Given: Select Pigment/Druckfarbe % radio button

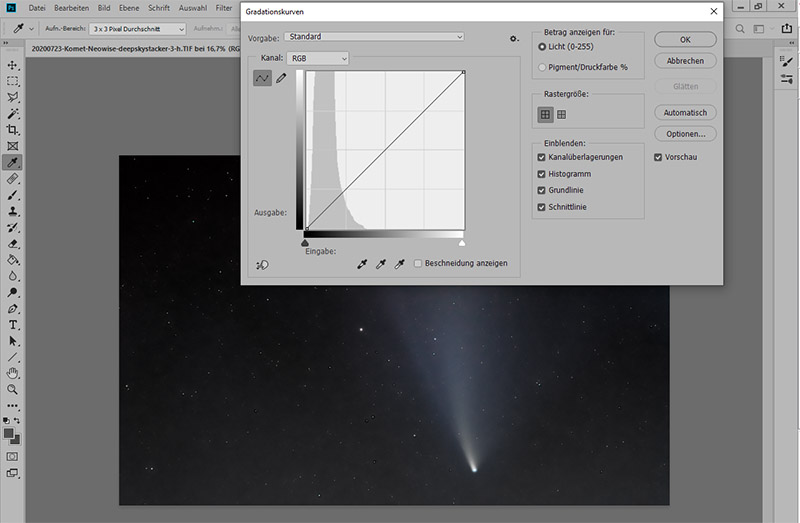Looking at the screenshot, I should tap(542, 67).
